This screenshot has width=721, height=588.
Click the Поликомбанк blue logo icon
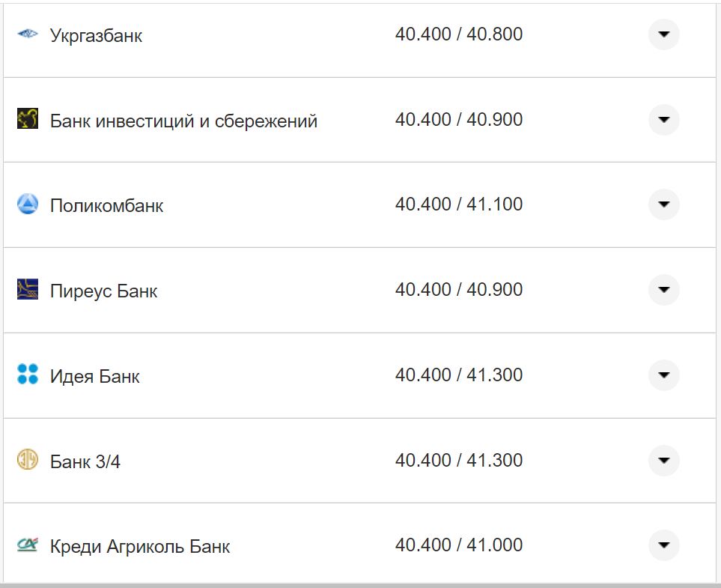28,204
